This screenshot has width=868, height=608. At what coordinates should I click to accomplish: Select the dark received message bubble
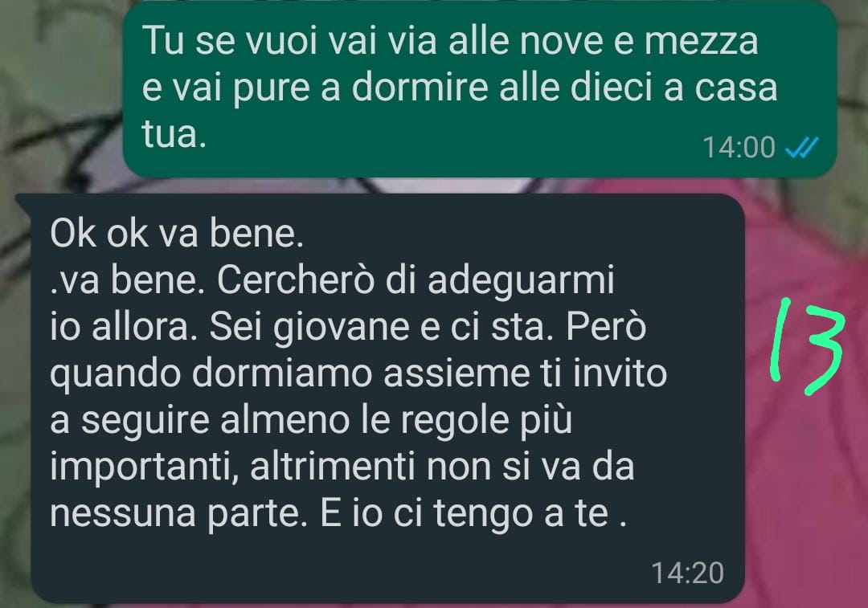[382, 398]
